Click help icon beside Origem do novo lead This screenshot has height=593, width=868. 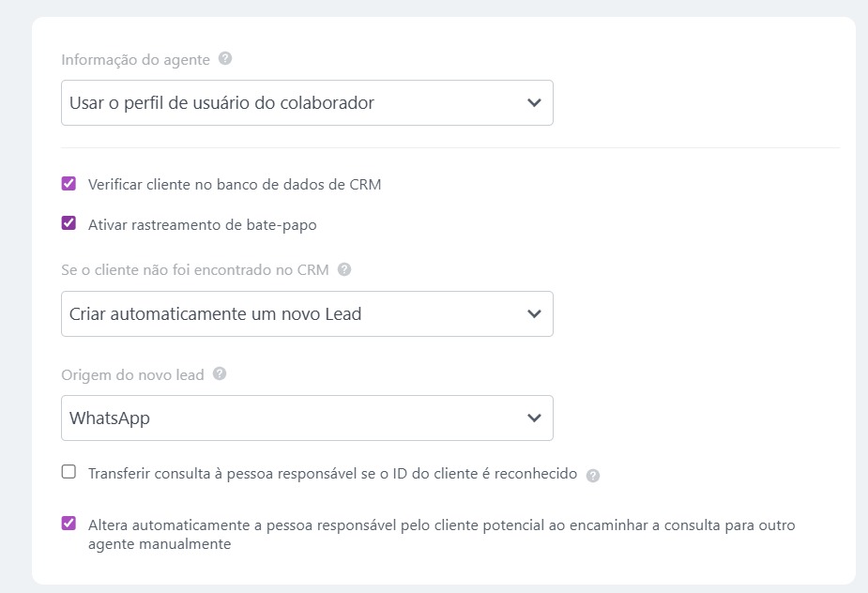(220, 373)
